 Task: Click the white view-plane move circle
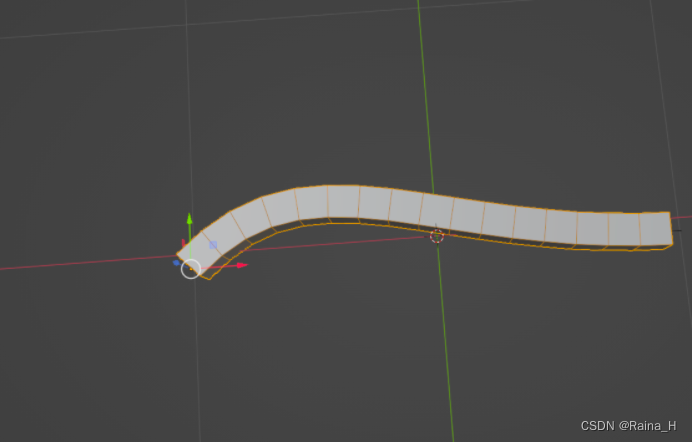point(191,269)
